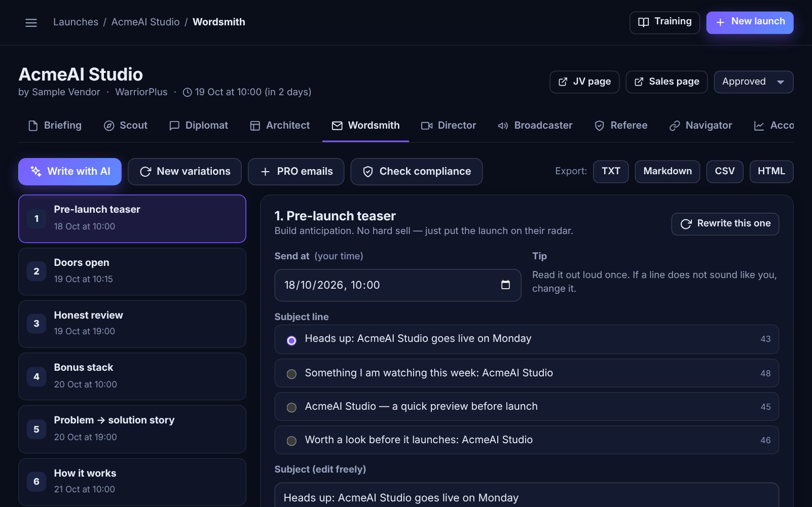Open the Bonus stack email

click(132, 376)
